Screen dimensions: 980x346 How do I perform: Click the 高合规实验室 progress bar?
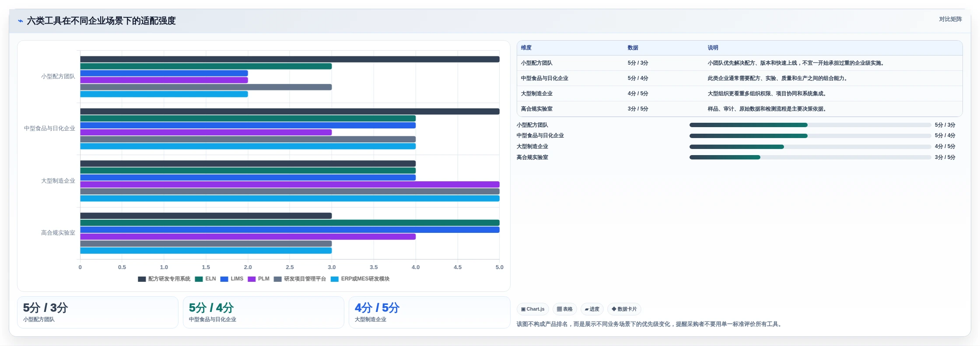click(x=810, y=157)
